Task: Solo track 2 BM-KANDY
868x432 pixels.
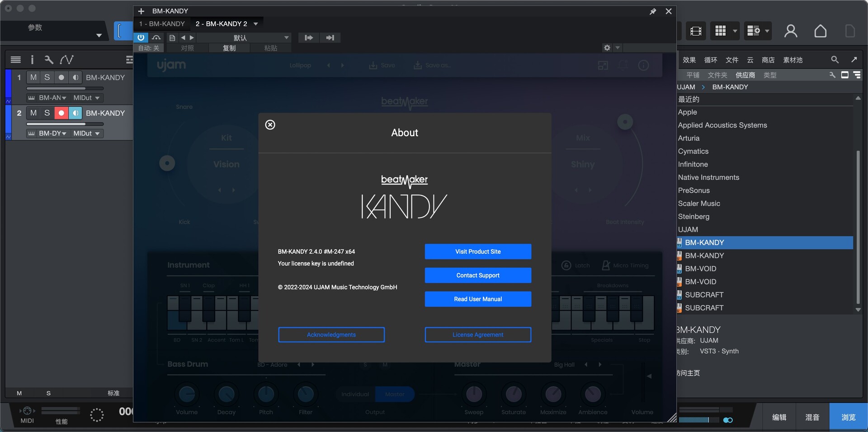Action: (x=47, y=113)
